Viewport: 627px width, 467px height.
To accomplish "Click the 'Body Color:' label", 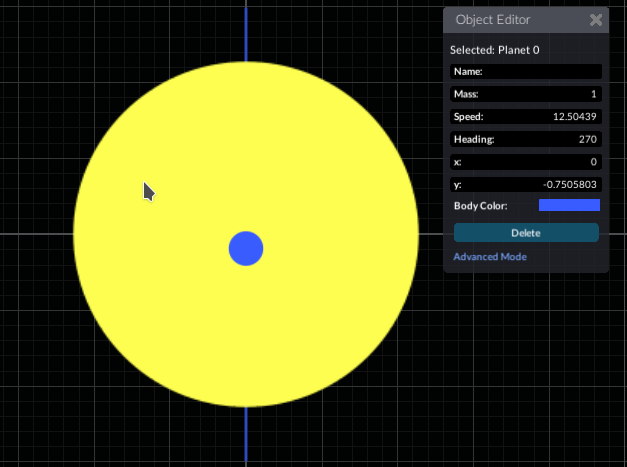I will (481, 206).
